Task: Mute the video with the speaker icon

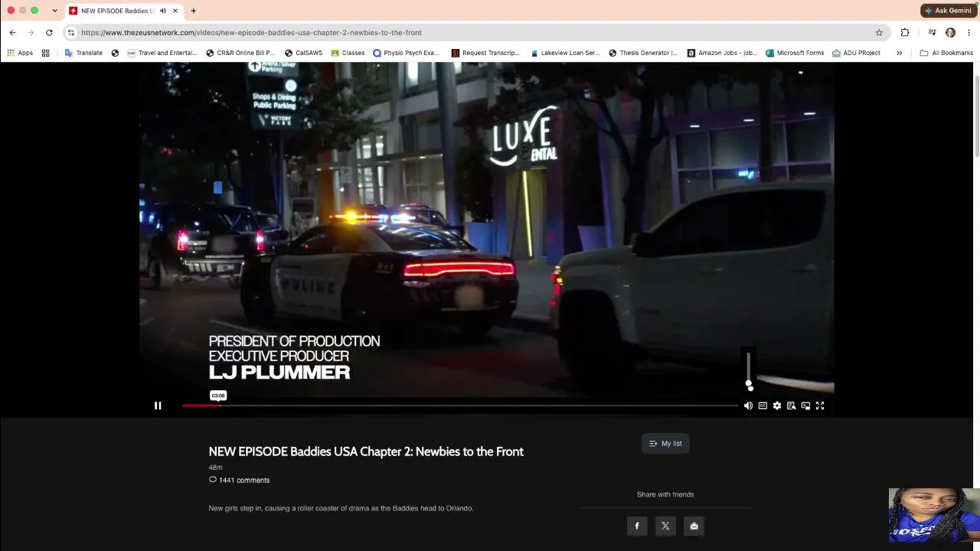Action: click(748, 406)
